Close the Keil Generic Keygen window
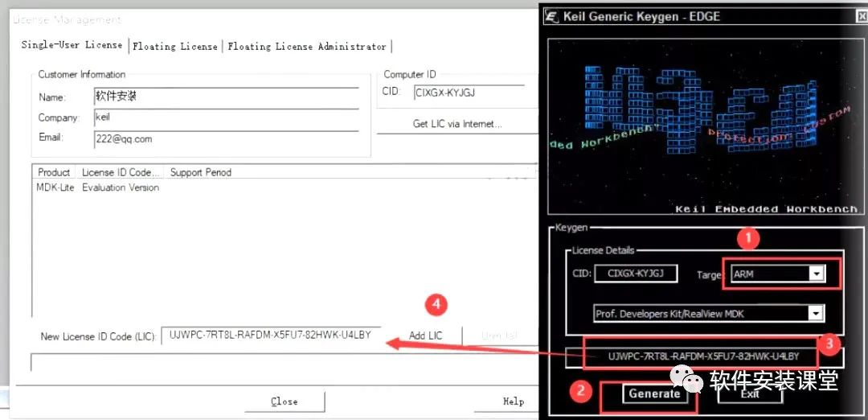 (862, 17)
